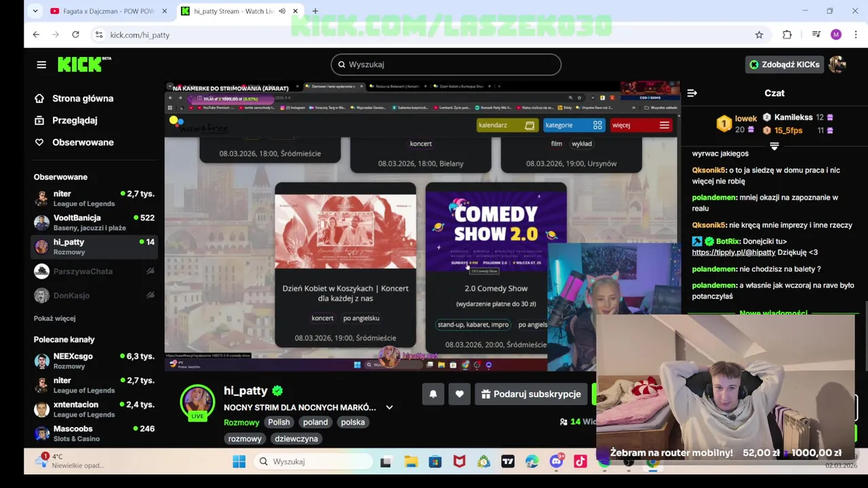Close the hi_patty Stream tab
Viewport: 868px width, 488px height.
coord(295,12)
